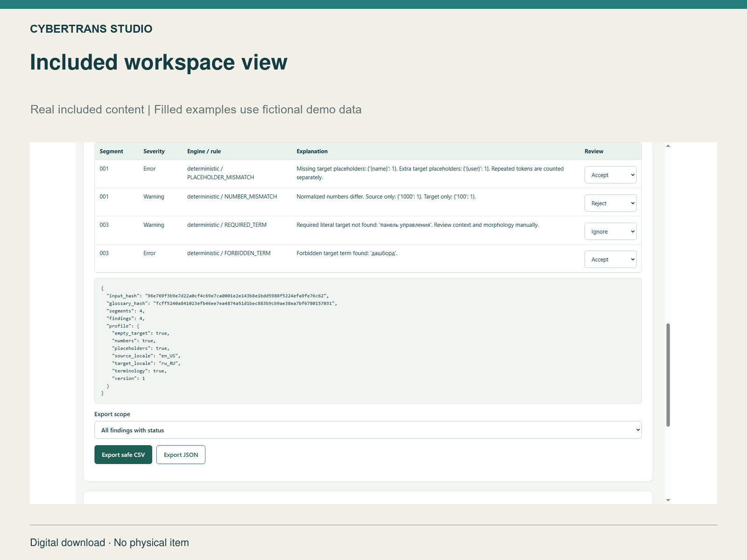Click the scroll down arrow of workspace
Image resolution: width=747 pixels, height=560 pixels.
coord(668,500)
